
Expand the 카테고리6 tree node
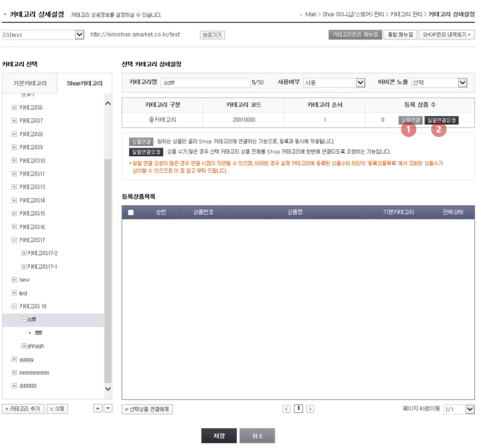click(14, 107)
